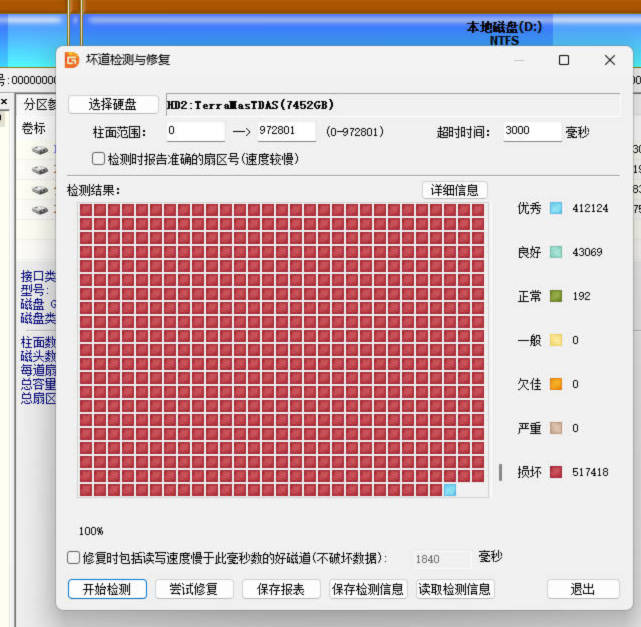Click the disabled 1840 milliseconds field
The height and width of the screenshot is (627, 641).
pyautogui.click(x=442, y=559)
